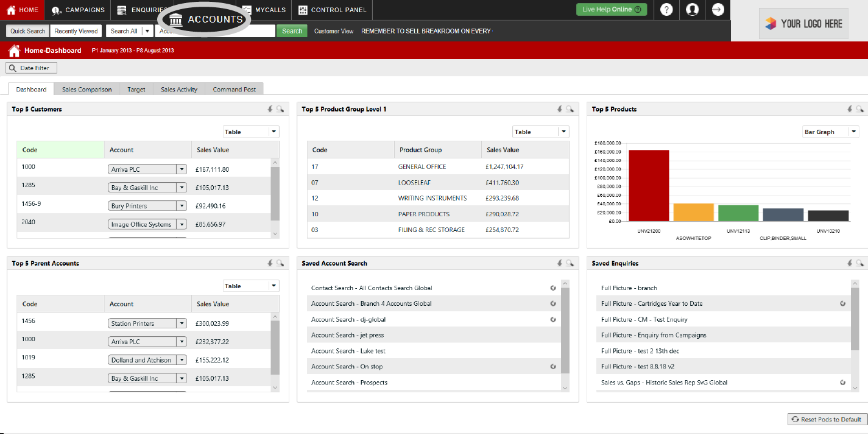Click the magnifier icon on Top 5 Customers pod
Image resolution: width=868 pixels, height=438 pixels.
coord(280,109)
